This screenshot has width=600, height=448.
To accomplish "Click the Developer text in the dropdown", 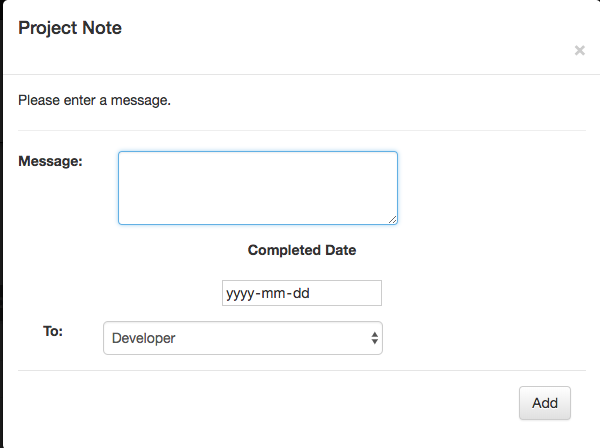I will point(143,338).
